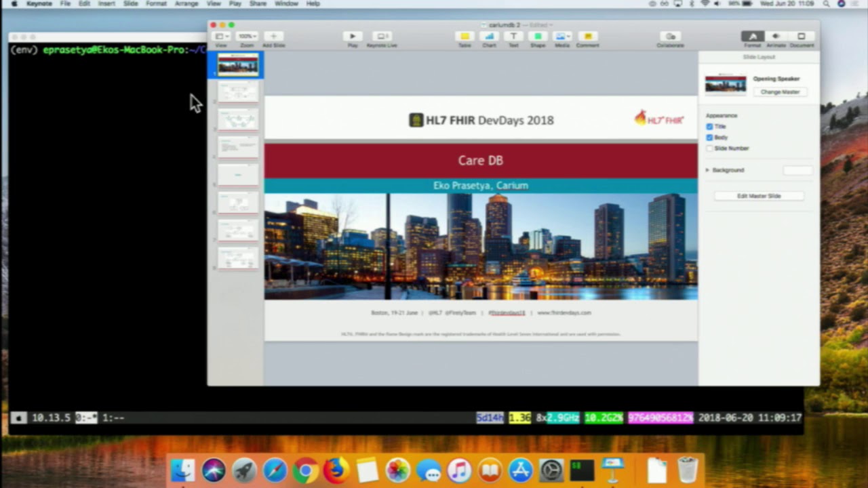Open the Trash in the Dock

(687, 470)
